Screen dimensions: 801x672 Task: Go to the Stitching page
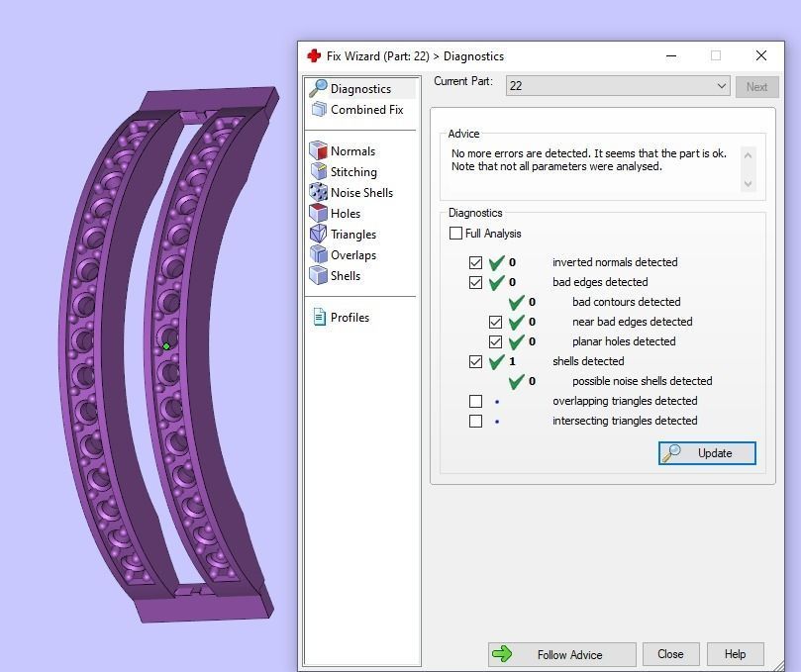pyautogui.click(x=353, y=172)
